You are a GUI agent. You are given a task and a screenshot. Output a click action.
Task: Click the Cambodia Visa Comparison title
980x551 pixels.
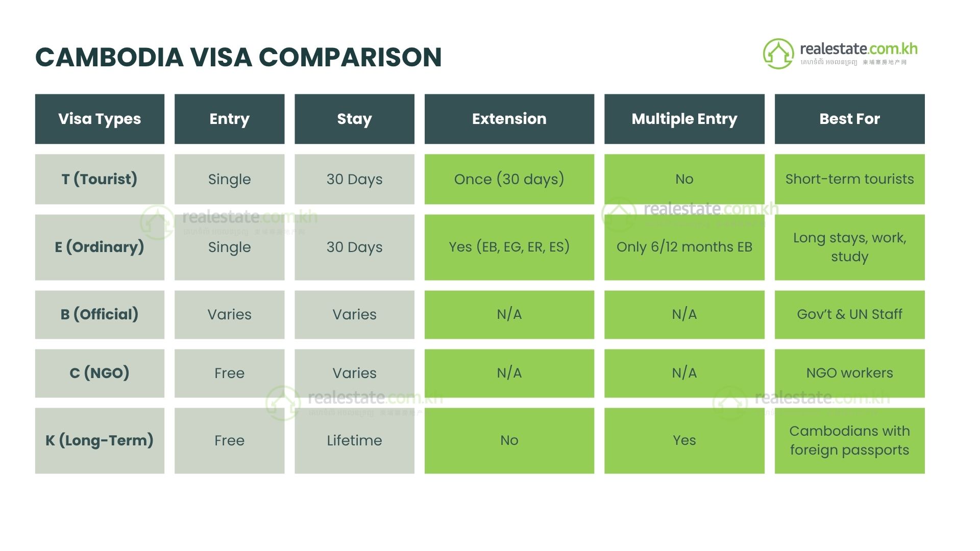pos(238,57)
